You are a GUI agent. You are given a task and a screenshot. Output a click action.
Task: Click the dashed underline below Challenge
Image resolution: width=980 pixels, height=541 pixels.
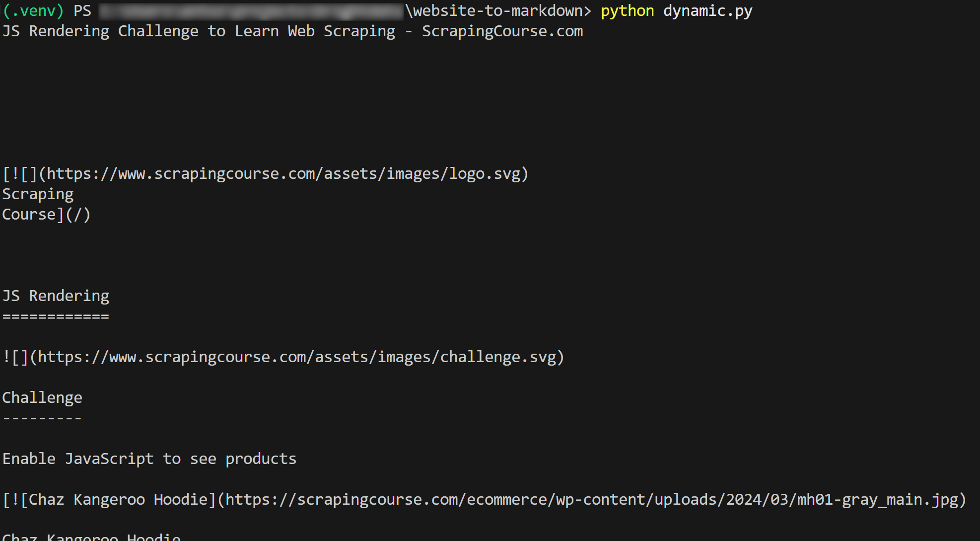tap(41, 418)
